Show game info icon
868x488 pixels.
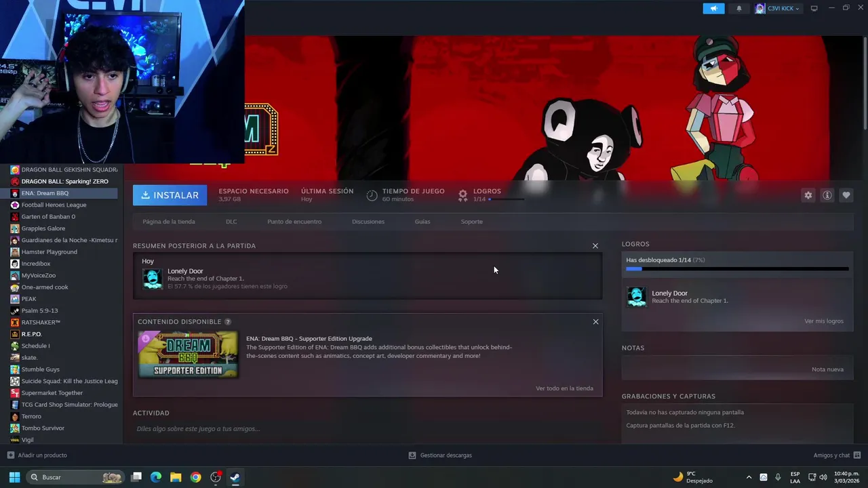pyautogui.click(x=827, y=195)
